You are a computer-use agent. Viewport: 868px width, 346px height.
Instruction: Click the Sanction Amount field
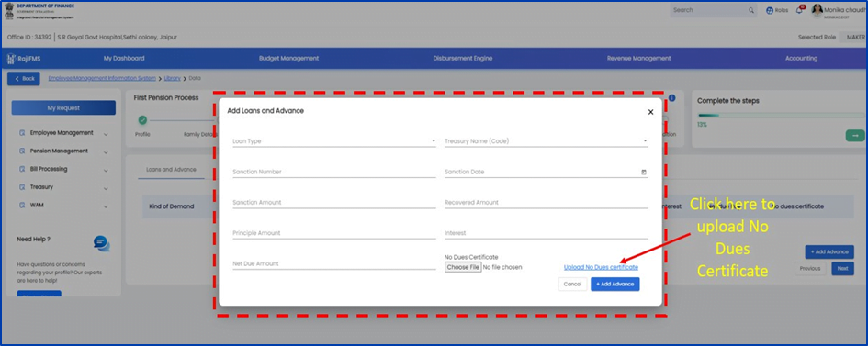point(333,203)
